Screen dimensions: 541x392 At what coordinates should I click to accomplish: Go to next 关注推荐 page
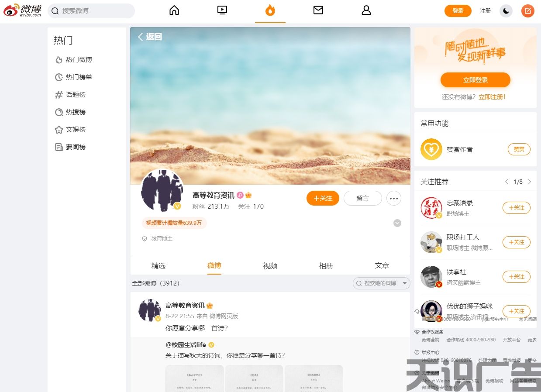click(x=530, y=182)
